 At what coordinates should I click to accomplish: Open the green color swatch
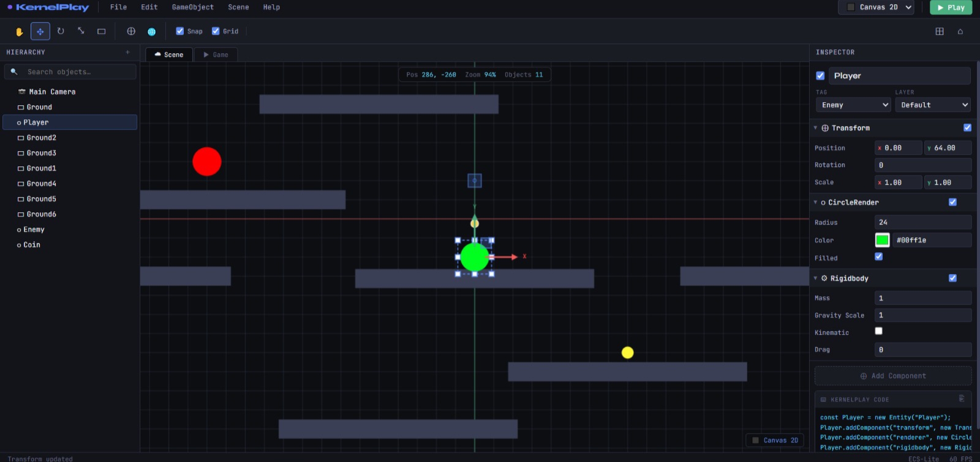coord(882,240)
